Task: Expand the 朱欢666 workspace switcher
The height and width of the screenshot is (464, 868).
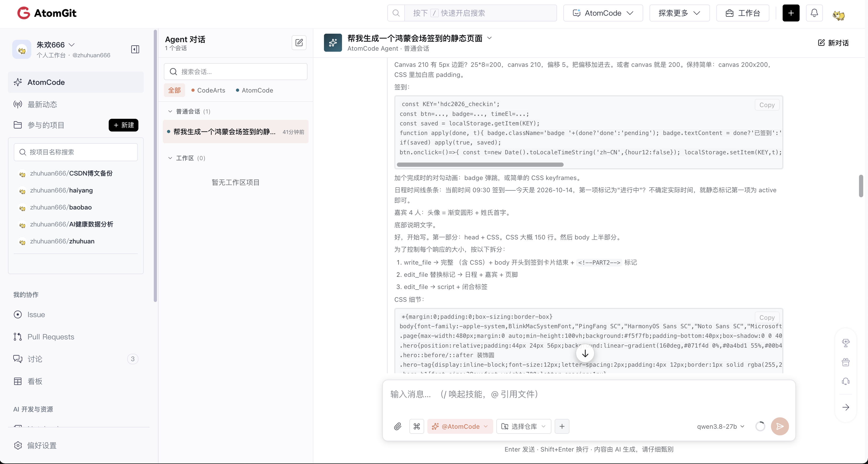Action: [56, 45]
